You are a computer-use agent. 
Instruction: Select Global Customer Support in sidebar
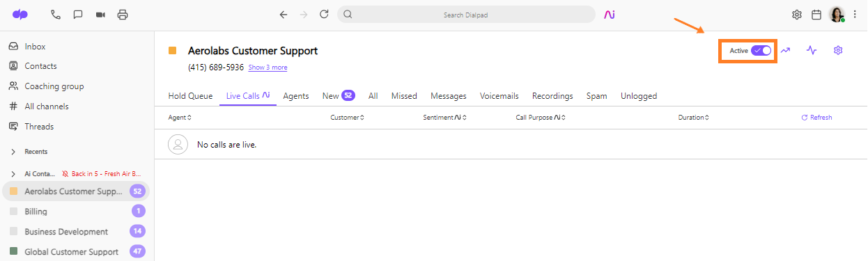coord(76,251)
